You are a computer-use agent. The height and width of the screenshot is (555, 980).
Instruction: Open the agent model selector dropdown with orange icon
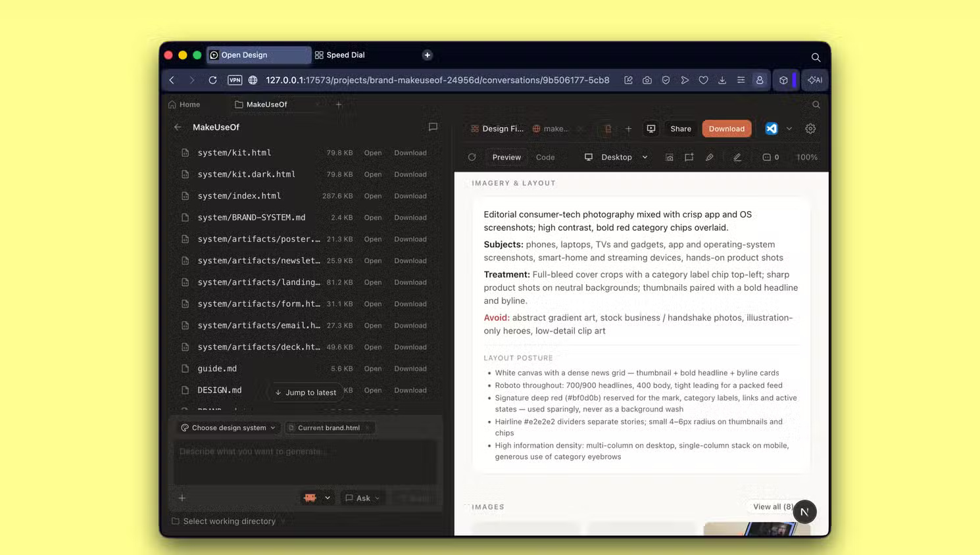tap(317, 498)
